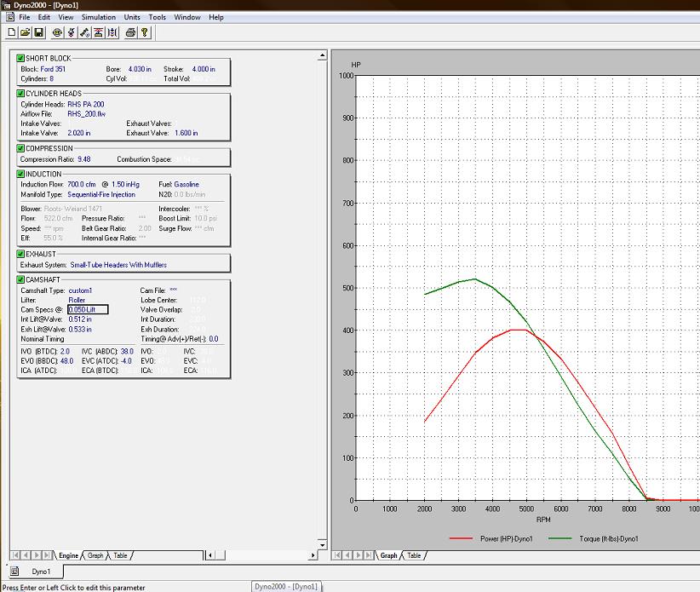This screenshot has width=700, height=592.
Task: Open Cylinder Heads choice RHS PA 200
Action: [x=86, y=105]
